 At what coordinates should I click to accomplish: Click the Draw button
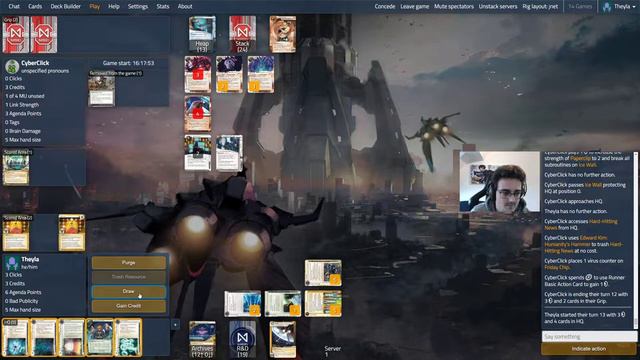[129, 291]
